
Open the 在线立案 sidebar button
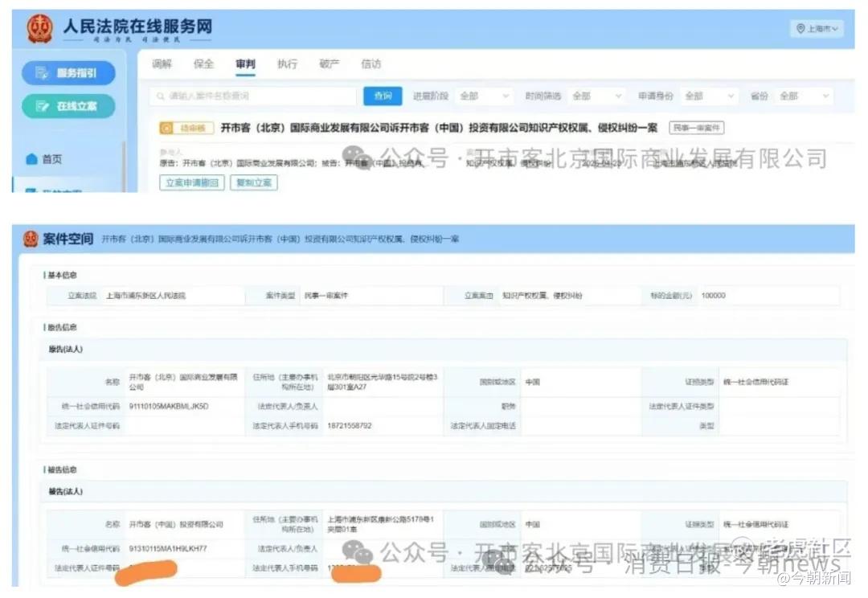click(x=68, y=106)
